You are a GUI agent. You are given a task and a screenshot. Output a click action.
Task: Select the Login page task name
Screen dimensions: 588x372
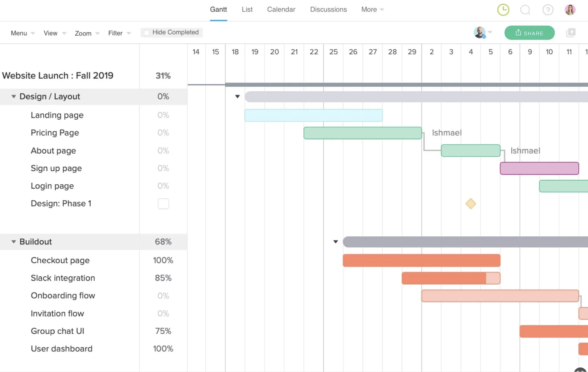[52, 186]
